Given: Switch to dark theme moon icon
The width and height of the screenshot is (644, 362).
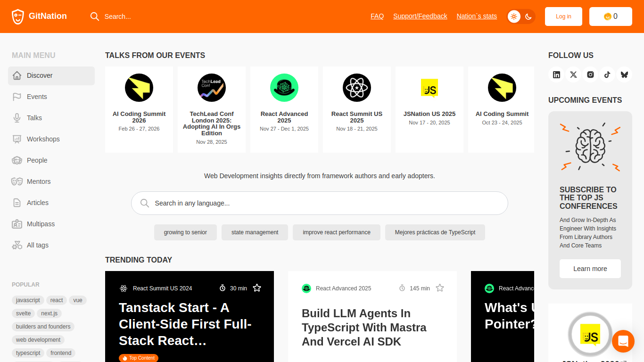Looking at the screenshot, I should click(x=528, y=16).
